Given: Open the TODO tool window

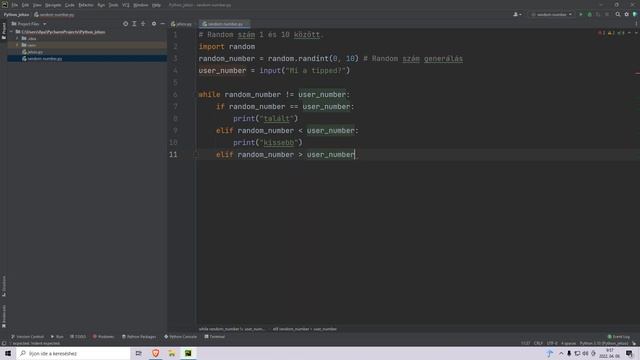Looking at the screenshot, I should 78,337.
